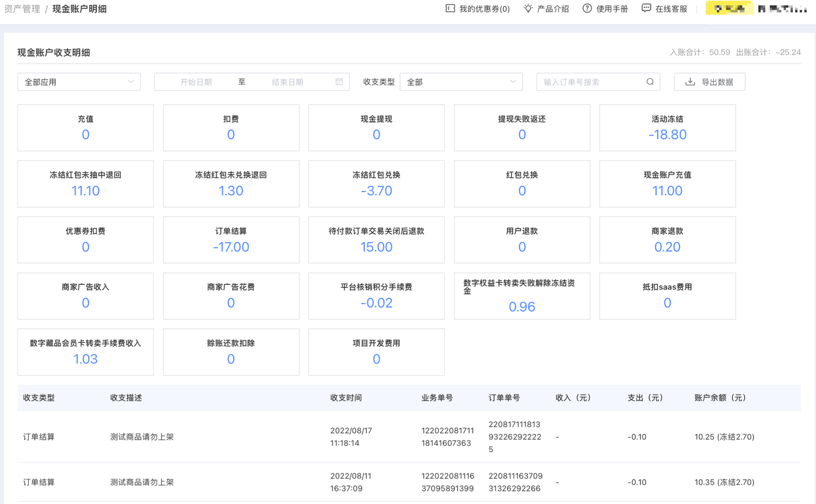Click the magnifier search icon

[x=650, y=82]
